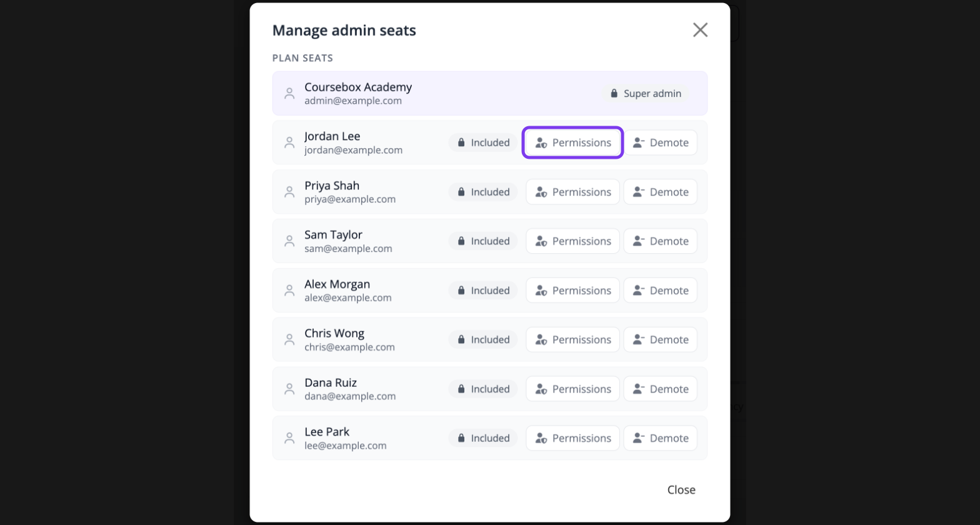
Task: Demote Alex Morgan from admin
Action: 660,291
